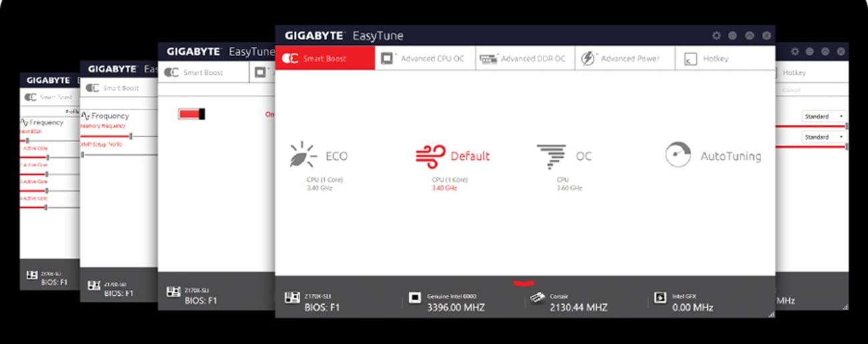Image resolution: width=868 pixels, height=344 pixels.
Task: Click motherboard icon beside BIOS: F1 in front window
Action: (292, 298)
